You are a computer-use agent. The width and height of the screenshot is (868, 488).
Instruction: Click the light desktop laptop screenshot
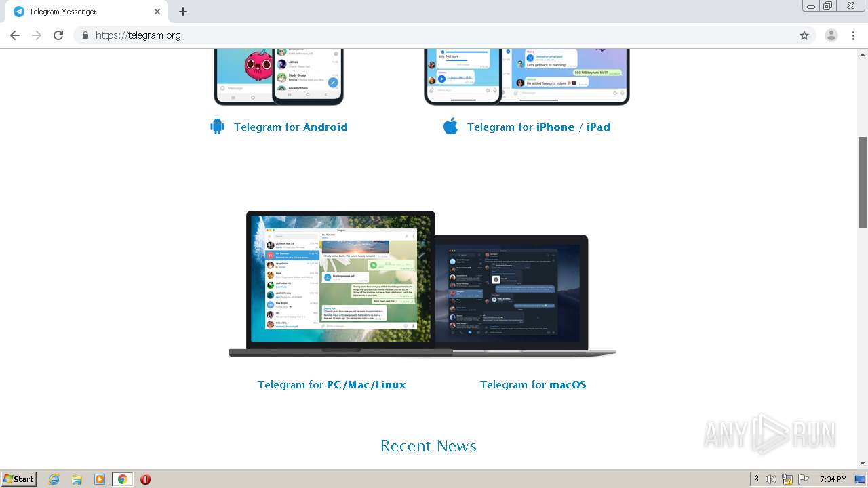[x=340, y=283]
